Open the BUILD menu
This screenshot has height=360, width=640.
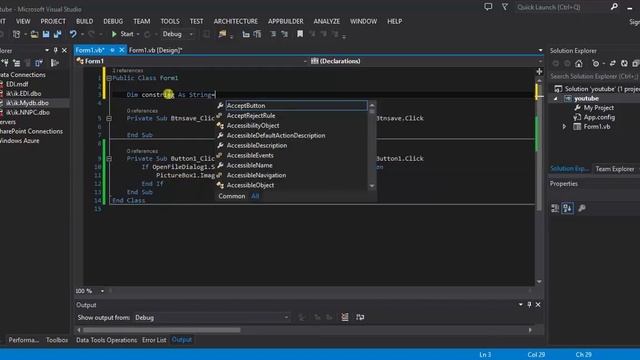[x=84, y=21]
